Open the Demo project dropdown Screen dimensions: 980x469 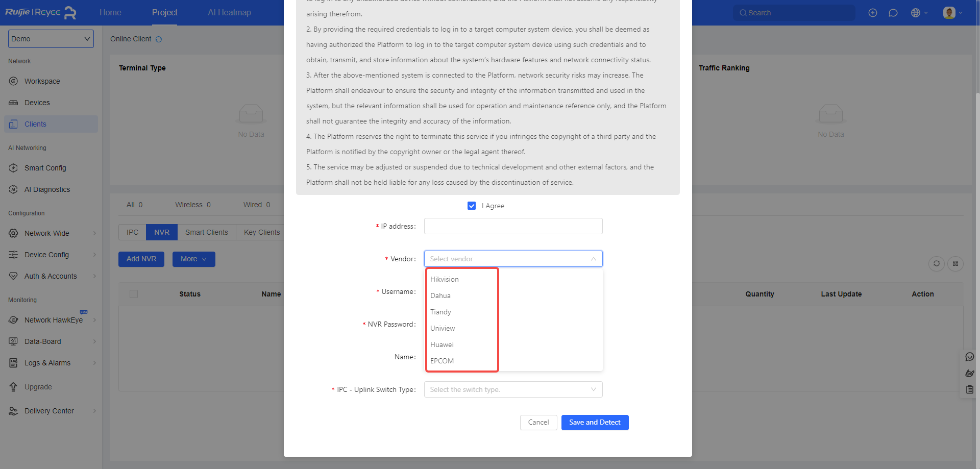tap(51, 39)
